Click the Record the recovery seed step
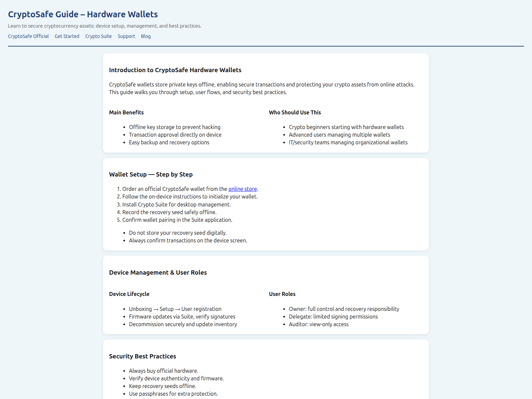This screenshot has height=399, width=532. [169, 212]
